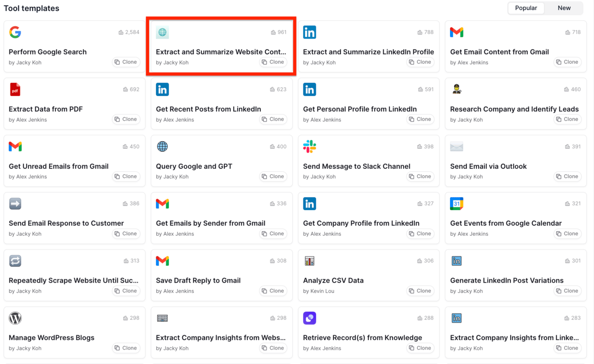Click Gmail icon on Save Draft Reply card
The image size is (594, 364).
pyautogui.click(x=162, y=261)
